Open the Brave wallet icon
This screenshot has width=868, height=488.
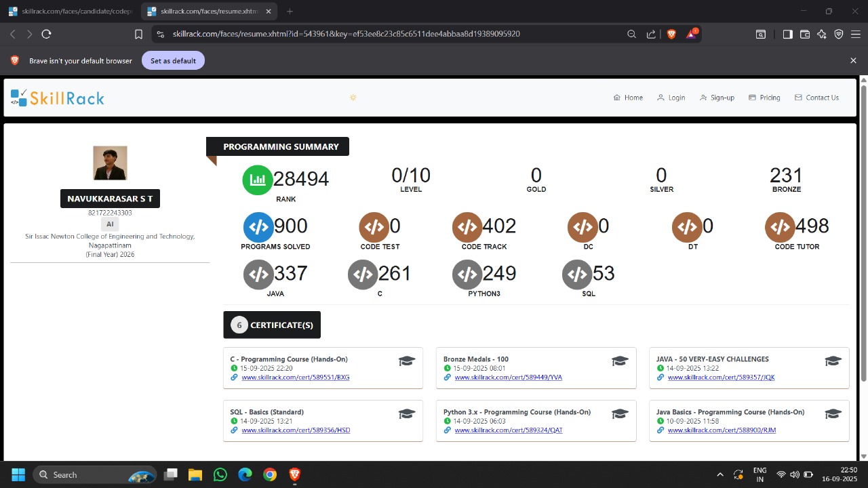point(805,34)
